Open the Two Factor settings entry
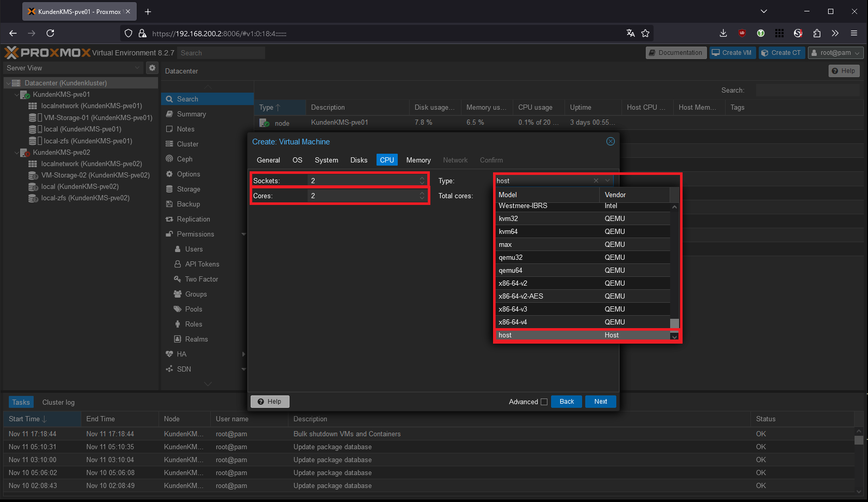 coord(201,279)
